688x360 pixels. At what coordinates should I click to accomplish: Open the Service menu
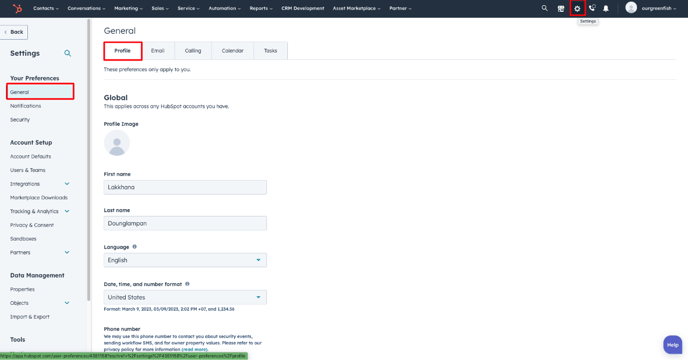[x=188, y=8]
